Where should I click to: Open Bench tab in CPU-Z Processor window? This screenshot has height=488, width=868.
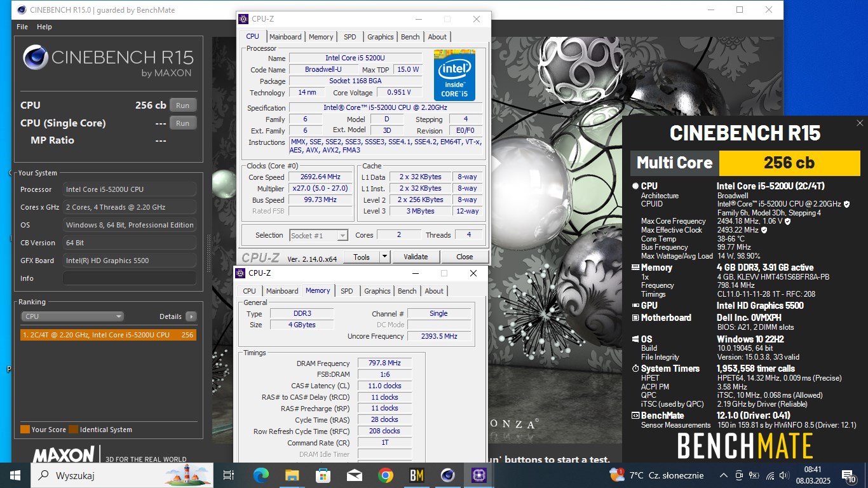[x=410, y=37]
